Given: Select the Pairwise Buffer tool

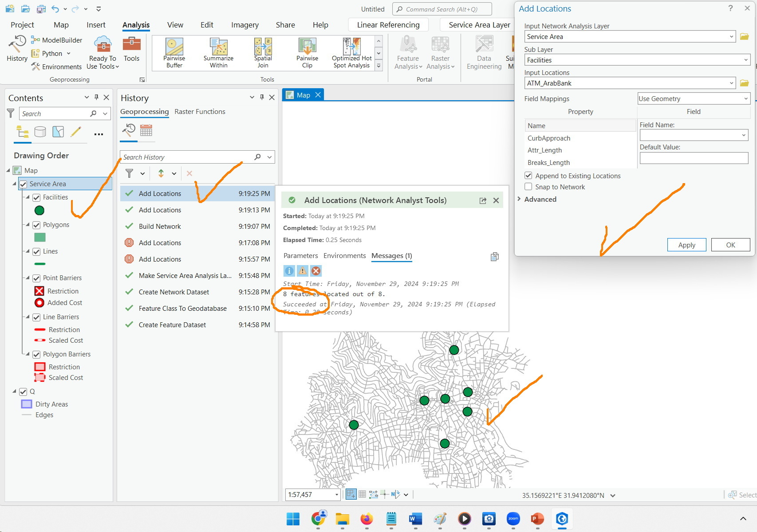Looking at the screenshot, I should [x=173, y=52].
